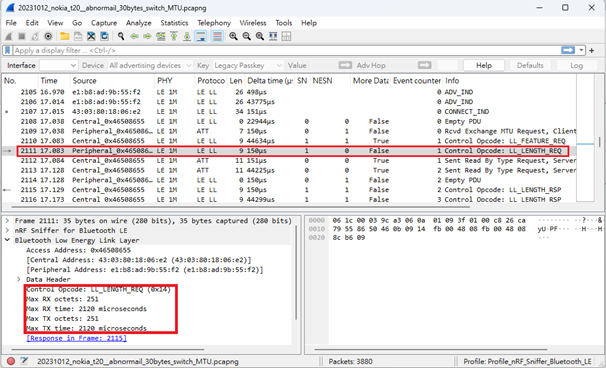Click the Log button
The height and width of the screenshot is (368, 606).
(576, 65)
